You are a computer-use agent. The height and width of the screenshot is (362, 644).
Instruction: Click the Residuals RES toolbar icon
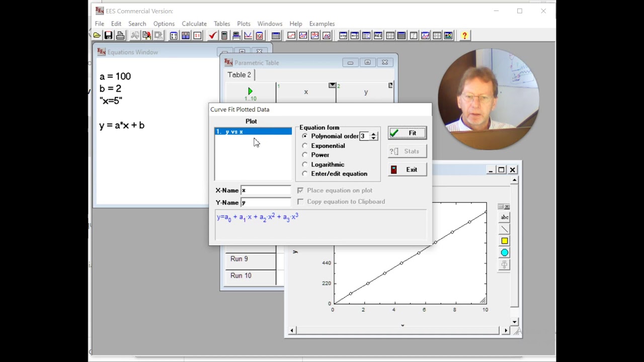click(378, 36)
